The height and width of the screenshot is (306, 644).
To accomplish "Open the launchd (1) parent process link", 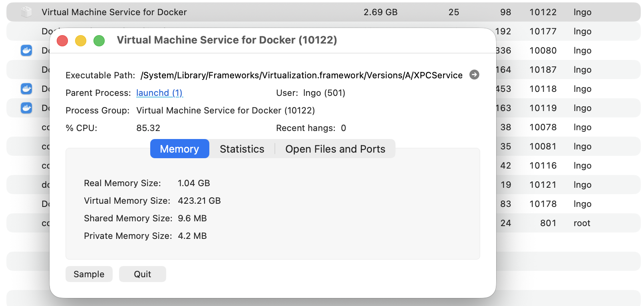I will click(159, 93).
